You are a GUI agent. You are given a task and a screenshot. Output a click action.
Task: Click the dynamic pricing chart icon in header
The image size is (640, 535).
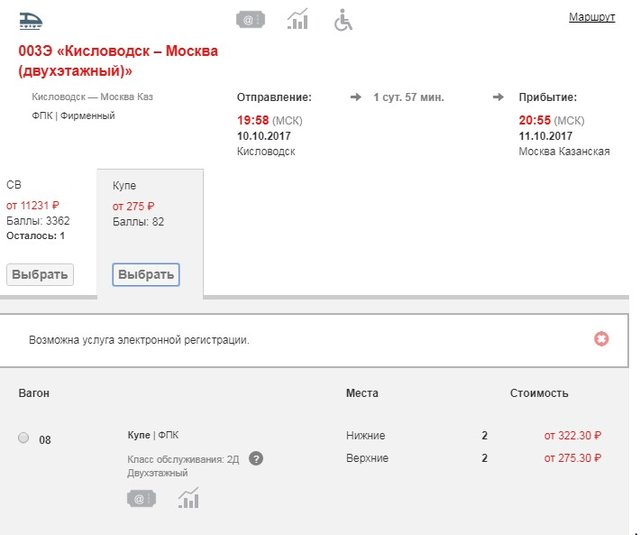(297, 20)
